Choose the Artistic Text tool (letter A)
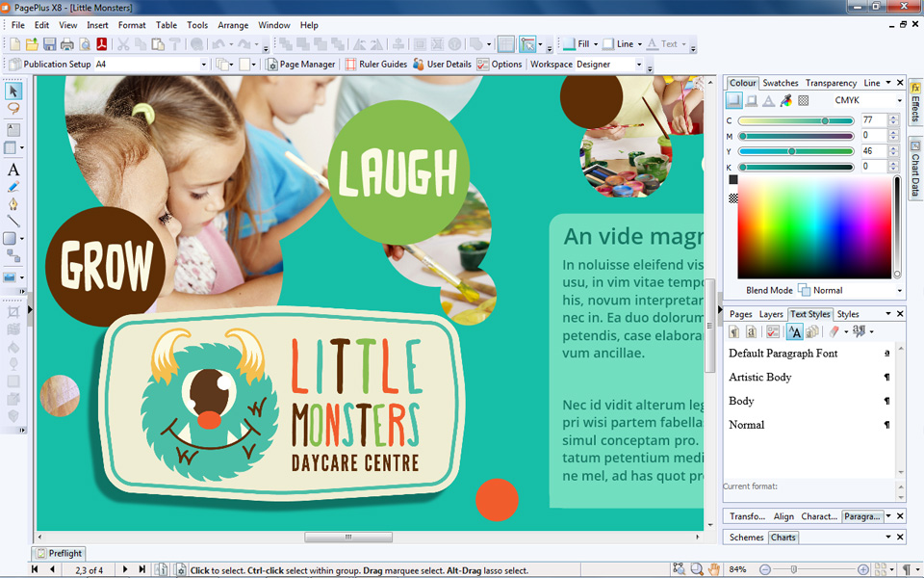The height and width of the screenshot is (578, 924). click(x=13, y=170)
